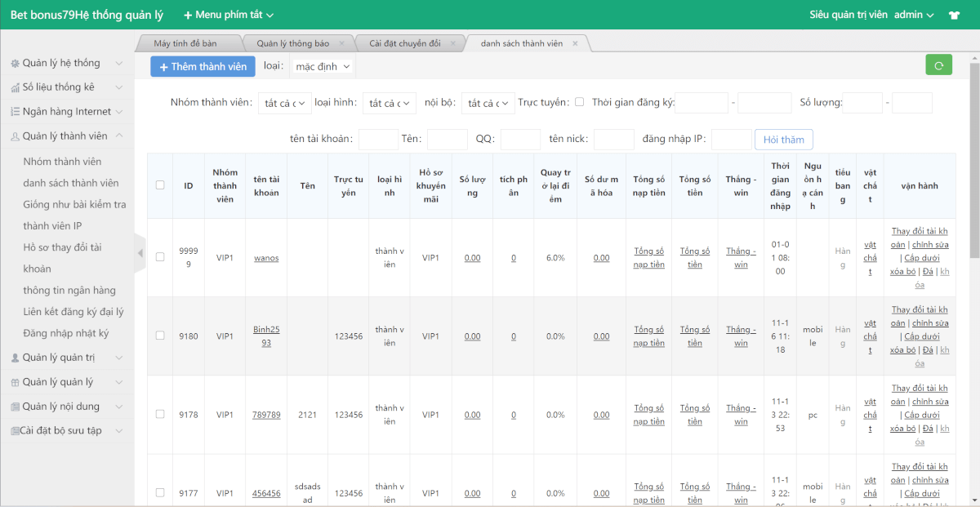
Task: Click the green refresh icon button
Action: click(938, 65)
